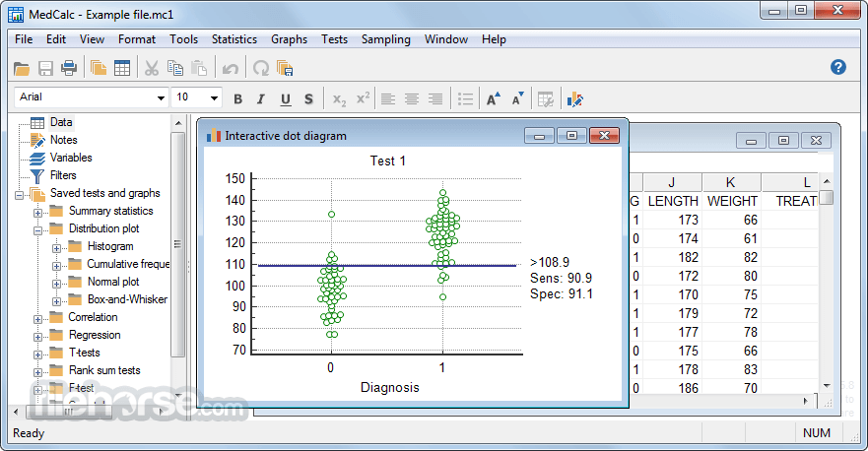Click the spreadsheet vertical scrollbar thumb
This screenshot has width=868, height=451.
(x=827, y=198)
